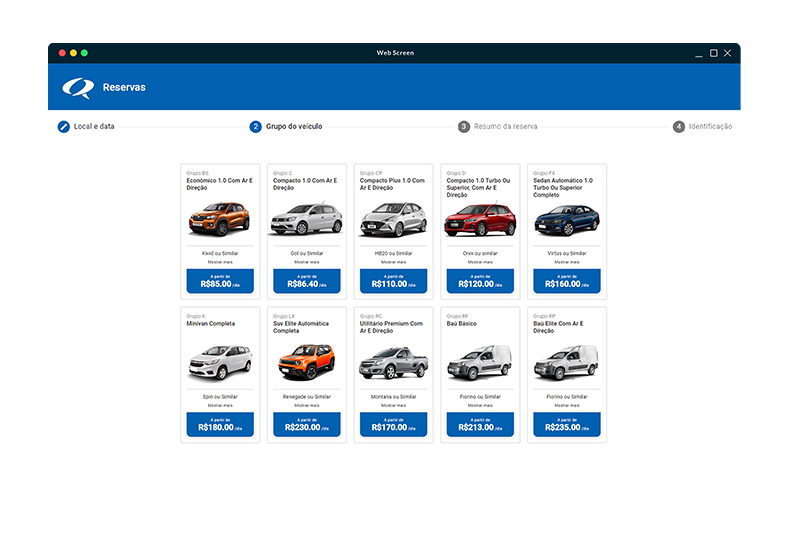Expand Mostrar mais under HB20 ou Similar
800x538 pixels.
tap(393, 262)
